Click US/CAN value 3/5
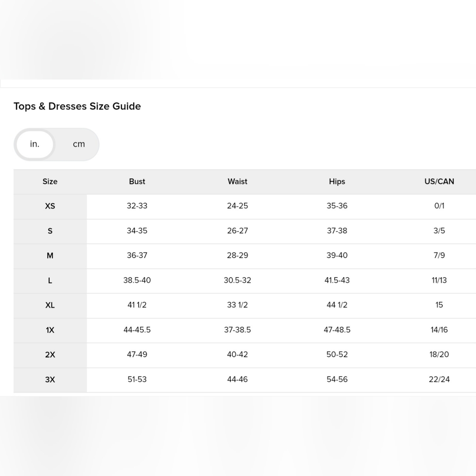This screenshot has height=476, width=476. click(439, 231)
